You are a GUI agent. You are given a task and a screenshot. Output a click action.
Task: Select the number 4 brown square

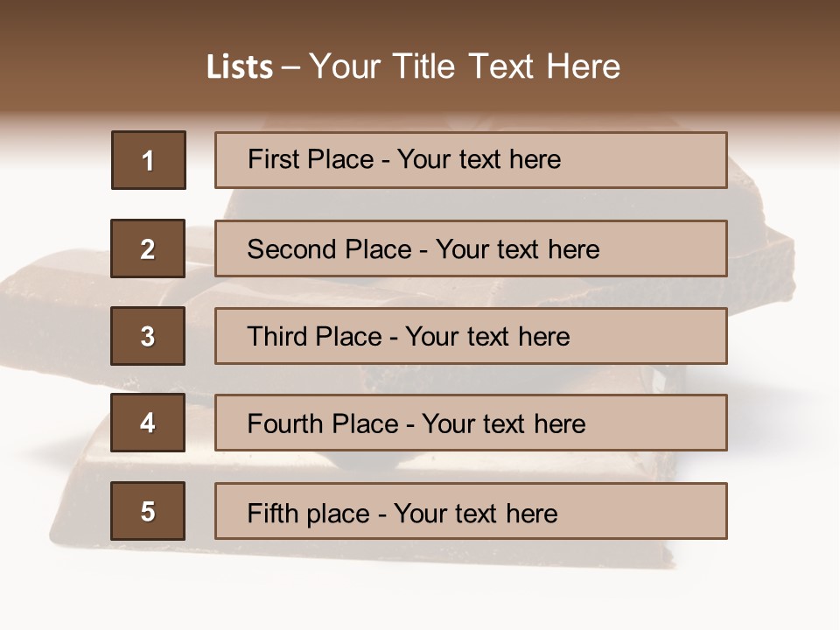pos(148,423)
